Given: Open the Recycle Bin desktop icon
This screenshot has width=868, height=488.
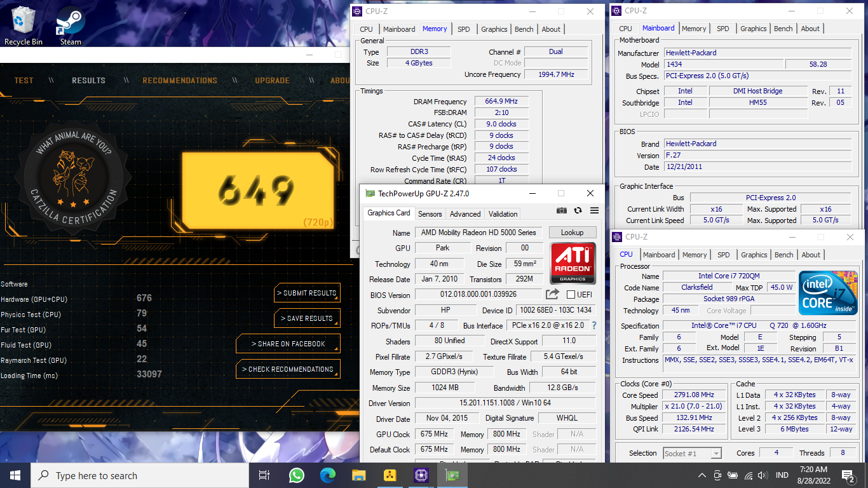Looking at the screenshot, I should 24,25.
